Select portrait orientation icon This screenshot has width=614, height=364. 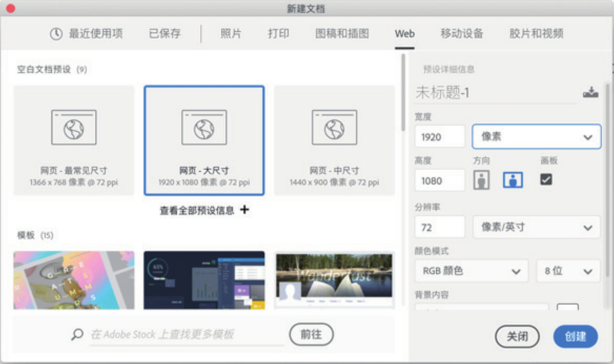[481, 180]
